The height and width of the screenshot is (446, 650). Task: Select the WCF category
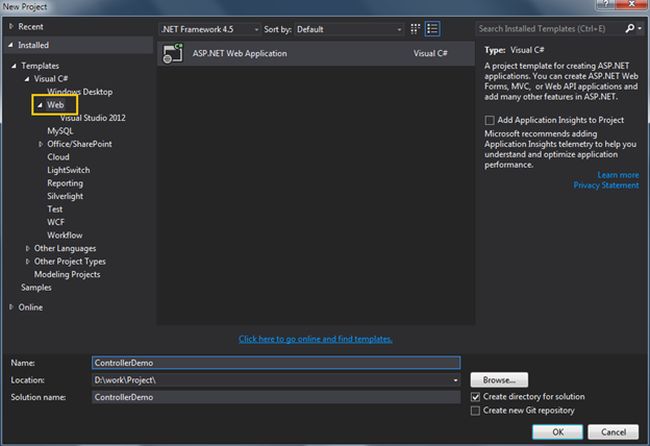click(56, 222)
